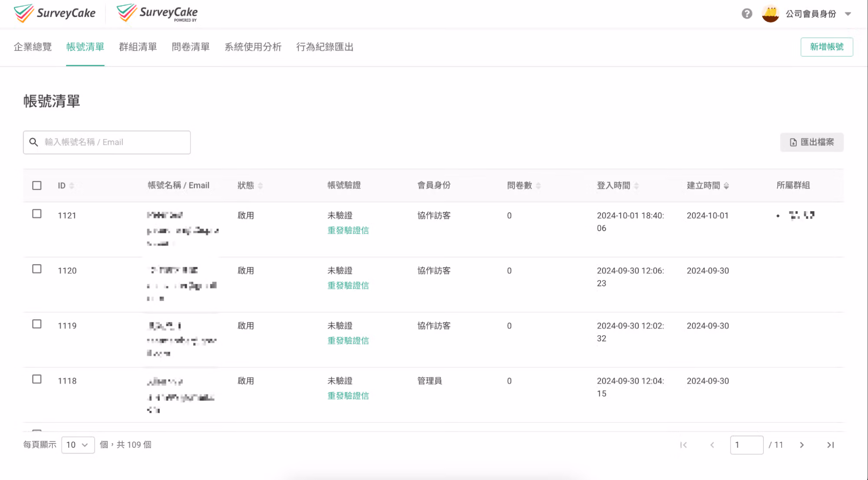Viewport: 868px width, 480px height.
Task: Click the 帳號清單 page heading
Action: (52, 101)
